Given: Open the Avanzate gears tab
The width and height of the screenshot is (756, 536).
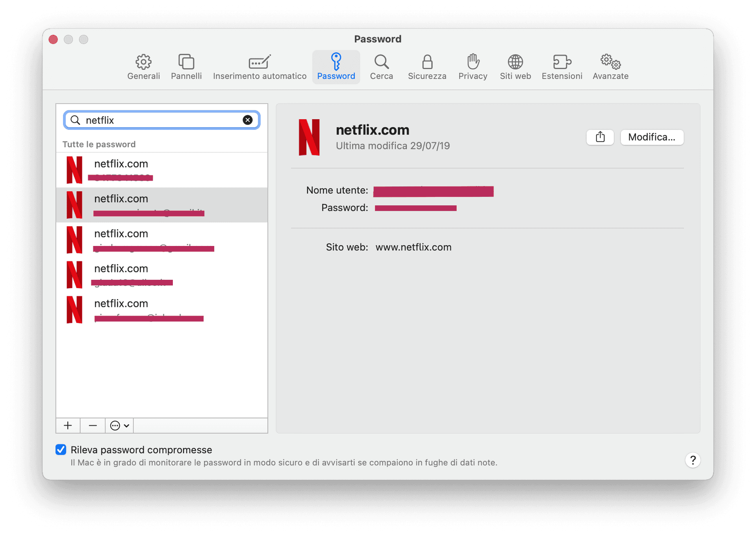Looking at the screenshot, I should [610, 67].
